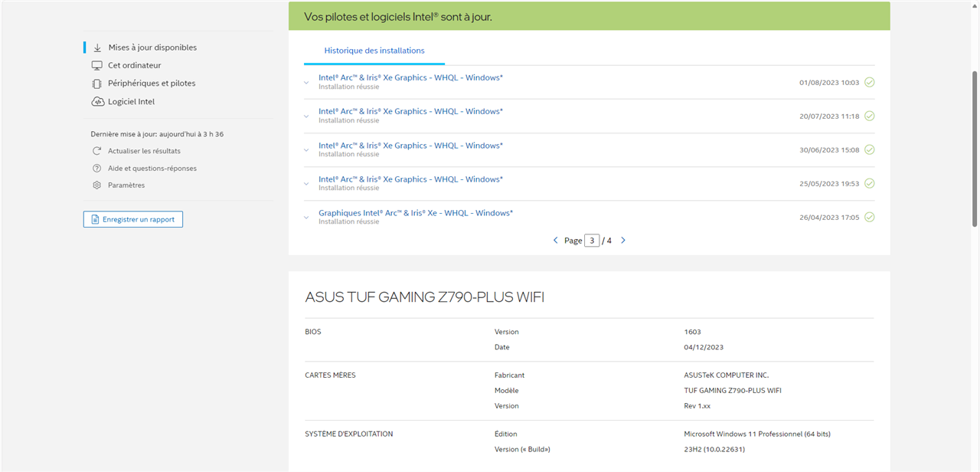Open Cet ordinateur menu item
Viewport: 980px width, 472px height.
point(135,66)
